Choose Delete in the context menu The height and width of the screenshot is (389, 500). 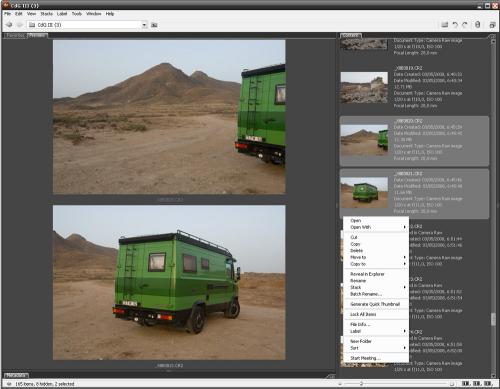[376, 251]
